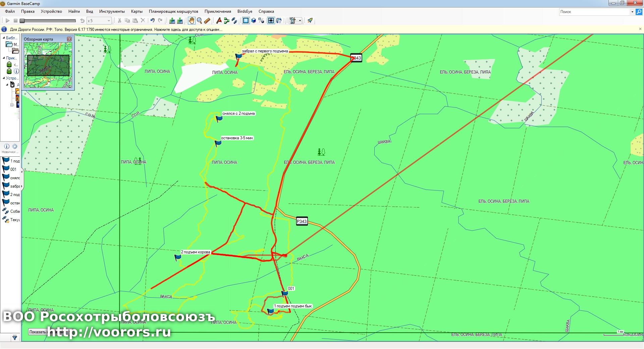The height and width of the screenshot is (349, 644).
Task: Click the track playback slider
Action: (x=47, y=21)
